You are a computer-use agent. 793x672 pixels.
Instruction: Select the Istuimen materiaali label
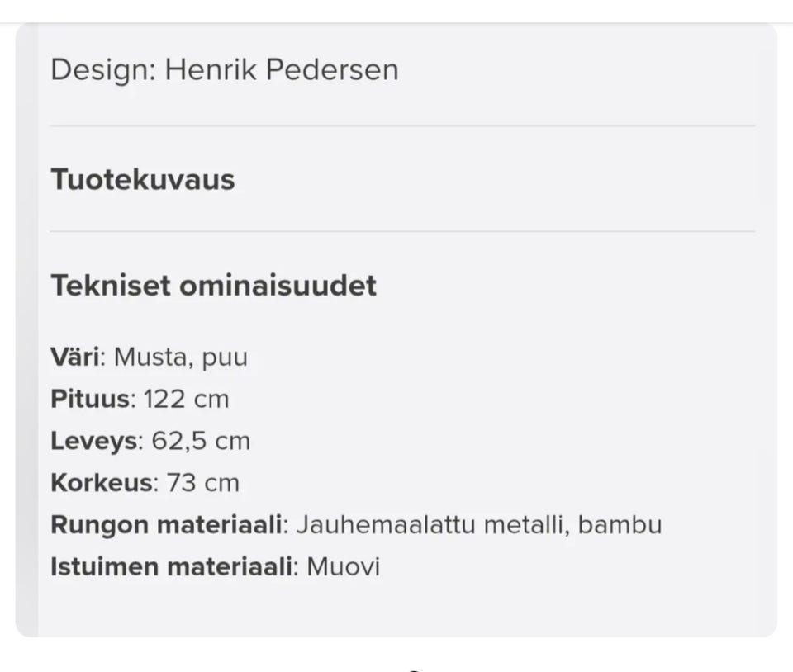172,567
